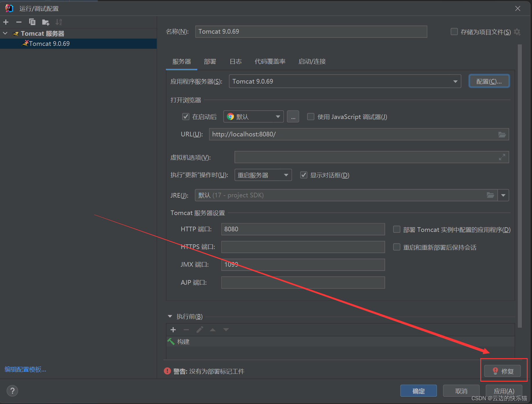Click the Tomcat server group icon
The height and width of the screenshot is (404, 532).
coord(16,34)
